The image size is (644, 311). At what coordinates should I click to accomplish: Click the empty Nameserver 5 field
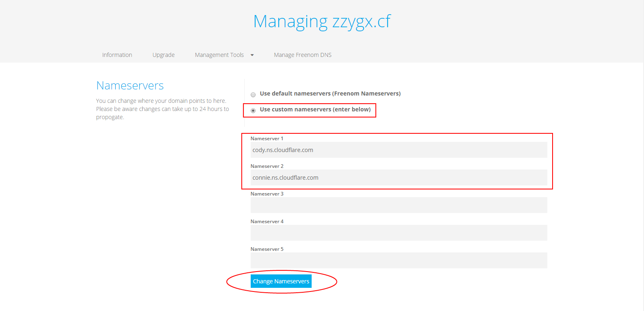coord(399,260)
